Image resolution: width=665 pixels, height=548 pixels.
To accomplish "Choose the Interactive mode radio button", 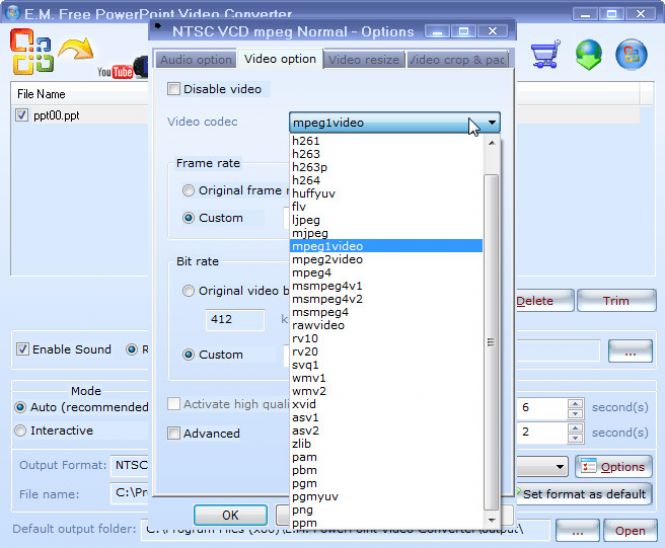I will (x=20, y=430).
